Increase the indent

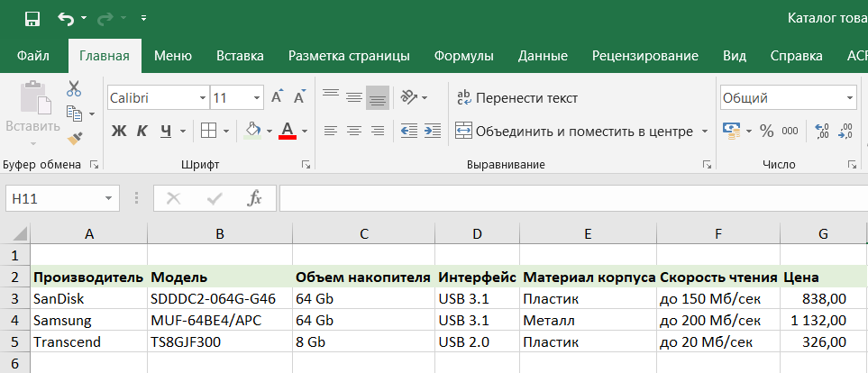[433, 132]
